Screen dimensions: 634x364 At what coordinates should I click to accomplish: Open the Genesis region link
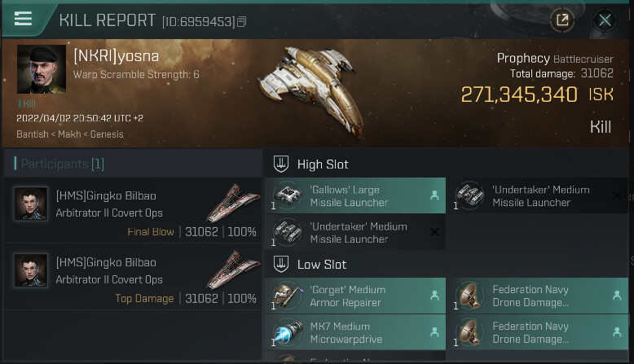coord(105,134)
